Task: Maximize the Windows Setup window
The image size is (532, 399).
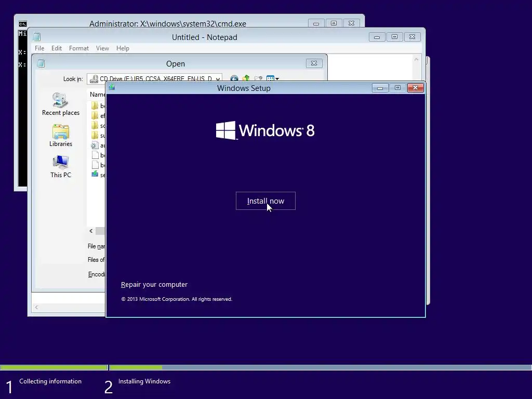Action: [x=397, y=88]
